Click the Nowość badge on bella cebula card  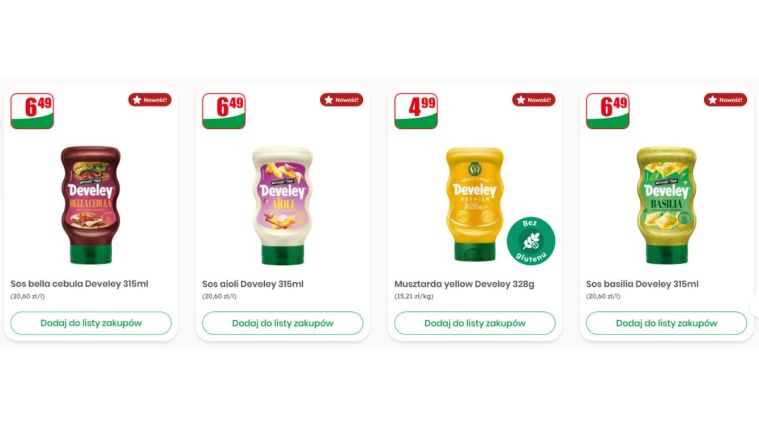coord(150,100)
